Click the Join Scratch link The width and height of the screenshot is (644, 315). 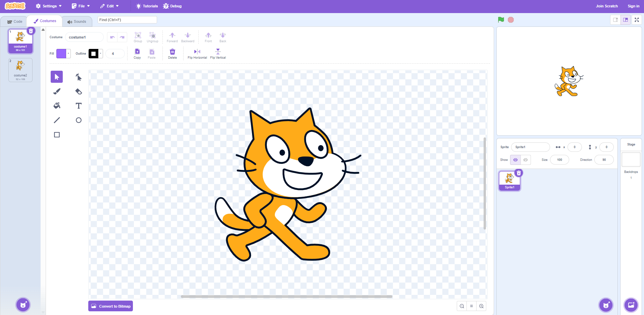[x=606, y=6]
